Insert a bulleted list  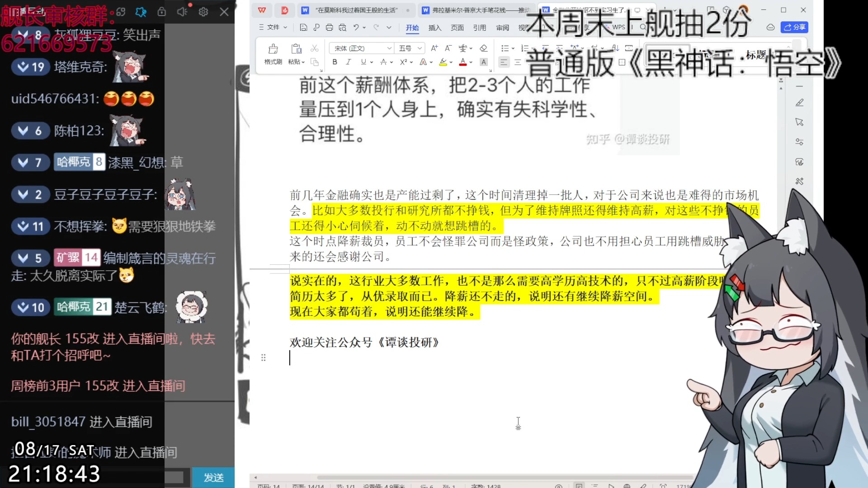(x=505, y=48)
